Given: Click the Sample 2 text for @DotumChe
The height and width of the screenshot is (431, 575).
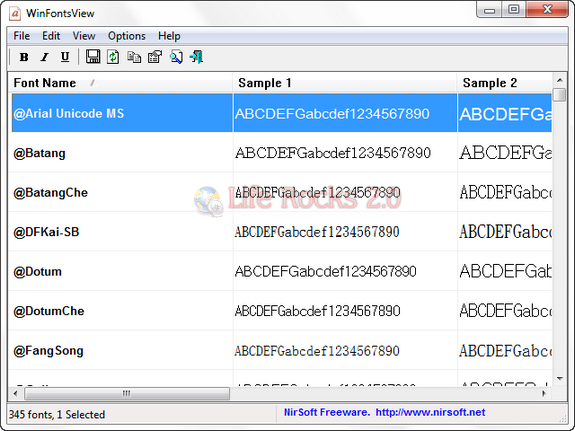Looking at the screenshot, I should 505,311.
